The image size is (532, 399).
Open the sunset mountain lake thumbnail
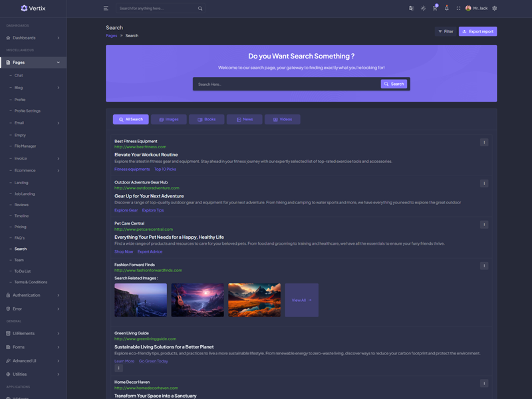(x=254, y=300)
